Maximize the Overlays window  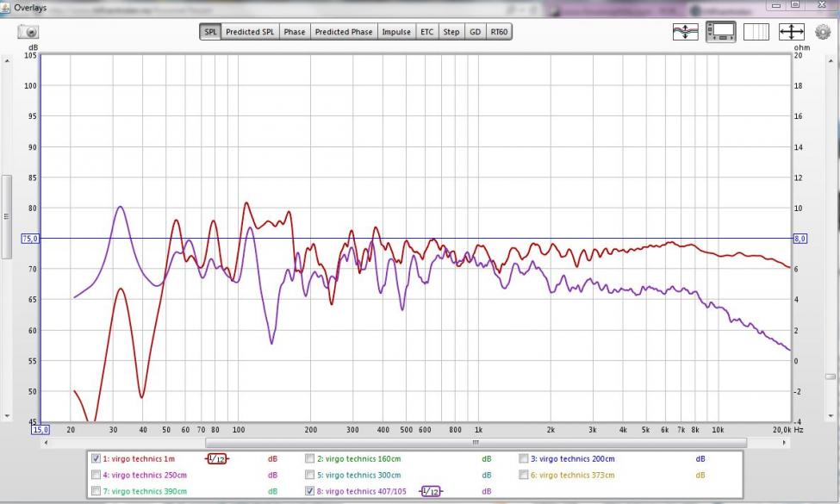pyautogui.click(x=795, y=5)
